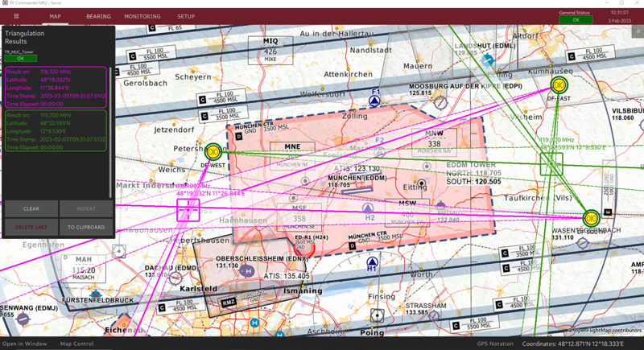Select the 118.100 MHz triangulation result
644x350 pixels.
point(56,87)
